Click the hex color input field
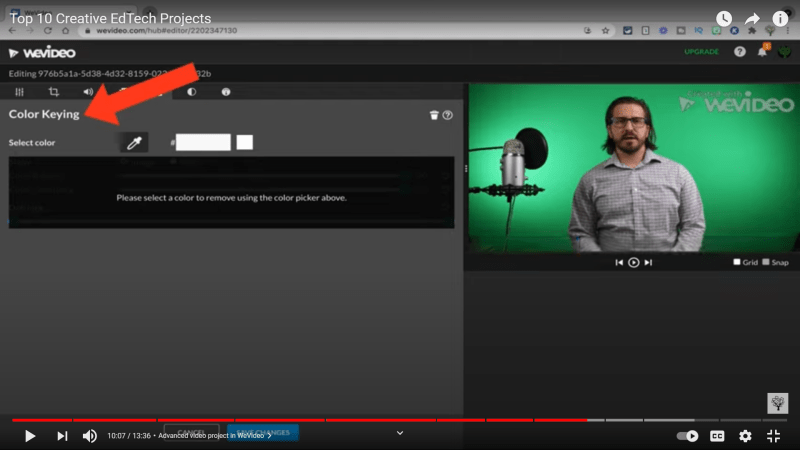Image resolution: width=800 pixels, height=450 pixels. [x=203, y=142]
